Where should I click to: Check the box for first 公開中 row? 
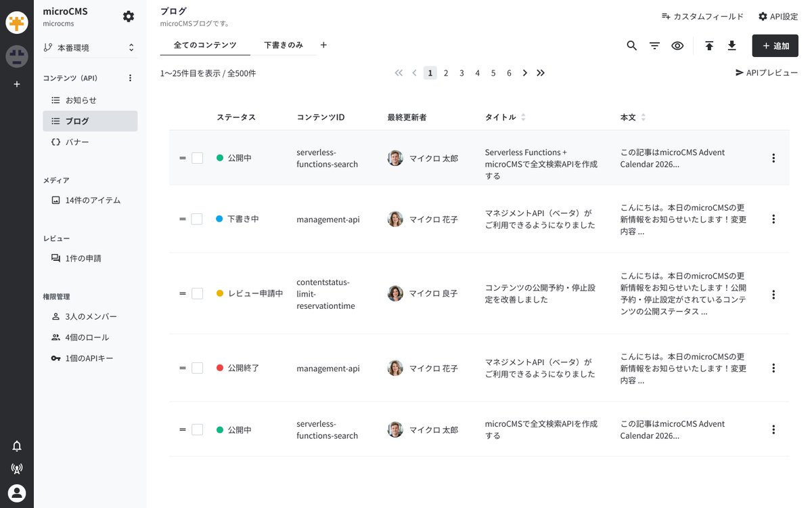[x=197, y=158]
